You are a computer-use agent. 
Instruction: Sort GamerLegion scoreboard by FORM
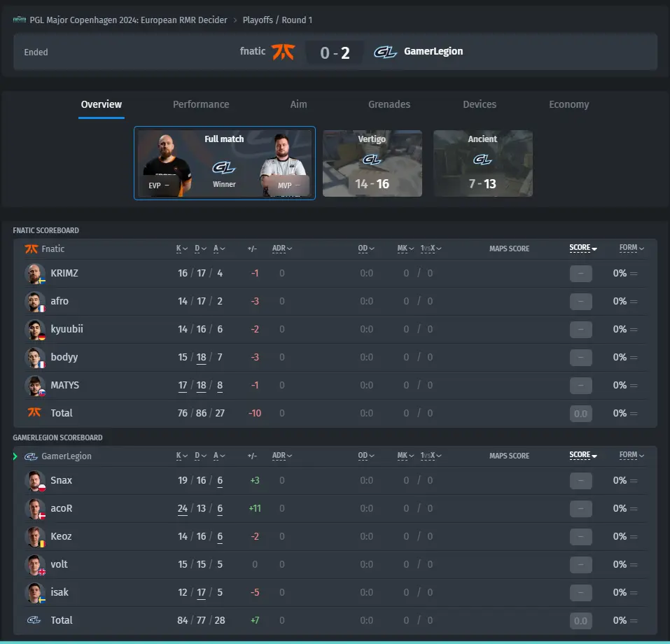631,455
